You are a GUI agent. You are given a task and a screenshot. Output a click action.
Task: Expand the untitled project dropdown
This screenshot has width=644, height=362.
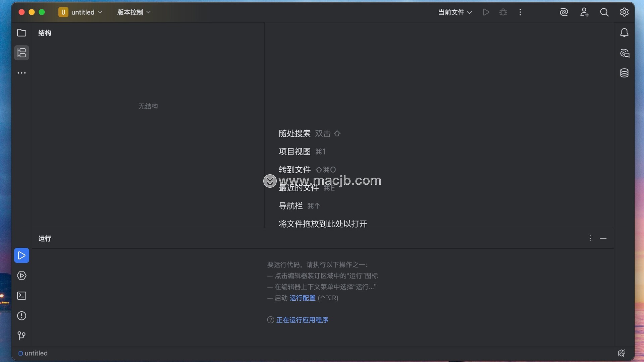click(x=80, y=12)
